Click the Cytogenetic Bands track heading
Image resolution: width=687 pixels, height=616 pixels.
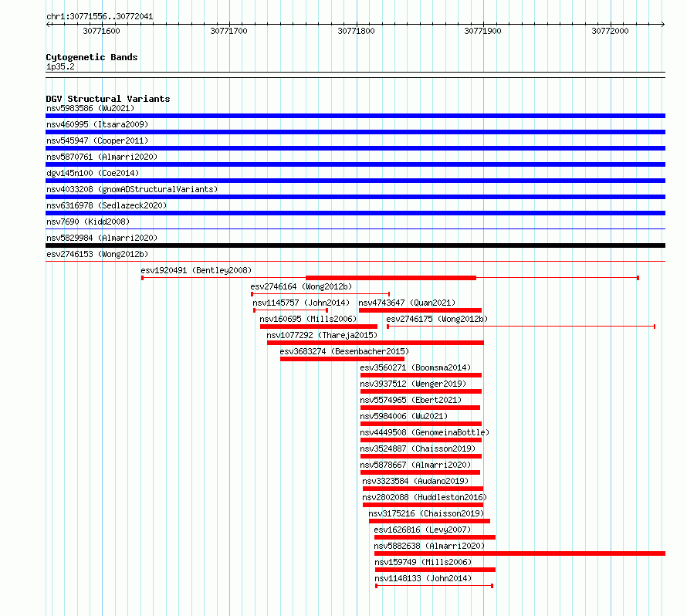(x=92, y=57)
